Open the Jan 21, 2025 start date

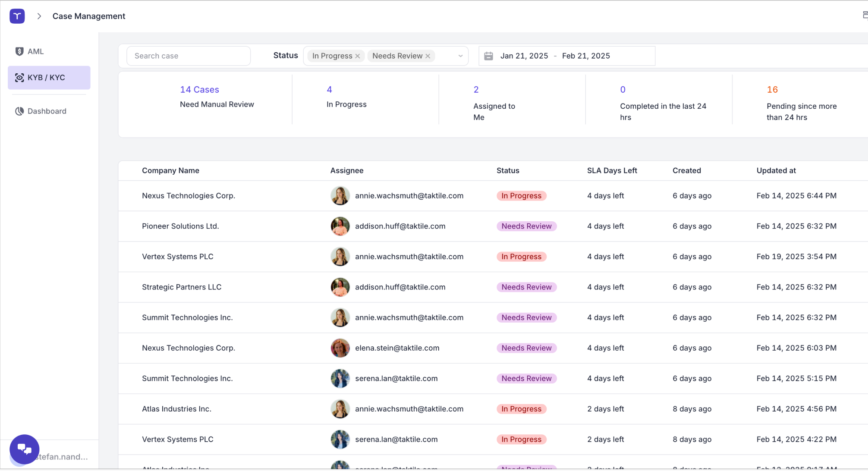point(524,56)
